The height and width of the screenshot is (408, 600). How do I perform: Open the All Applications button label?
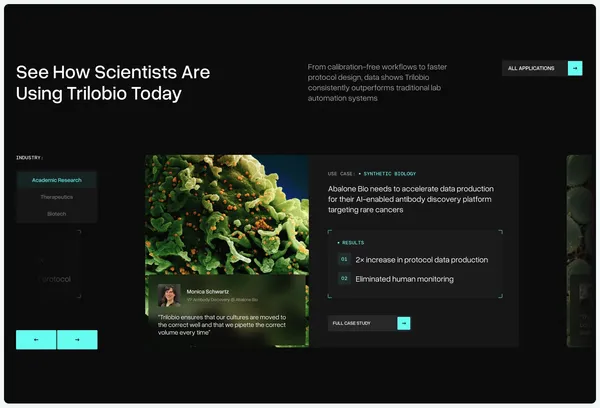531,68
